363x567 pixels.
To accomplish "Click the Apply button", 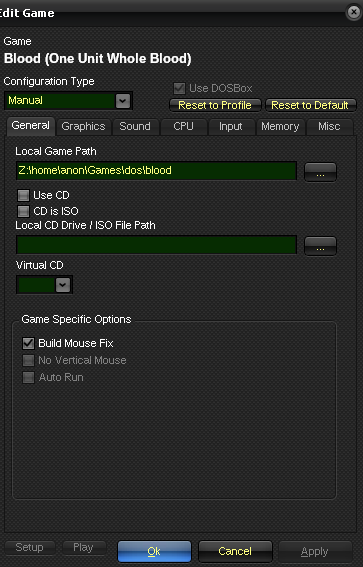I will (x=315, y=552).
